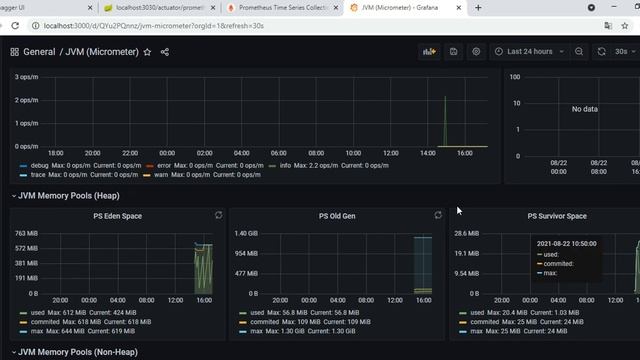Toggle max series in PS Eden Space legend
Image resolution: width=640 pixels, height=360 pixels.
pos(37,331)
